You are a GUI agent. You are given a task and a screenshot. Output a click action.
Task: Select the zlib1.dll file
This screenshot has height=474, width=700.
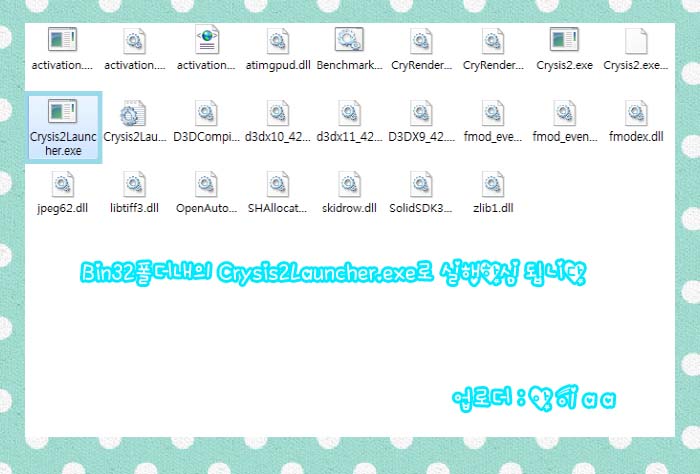[x=493, y=192]
